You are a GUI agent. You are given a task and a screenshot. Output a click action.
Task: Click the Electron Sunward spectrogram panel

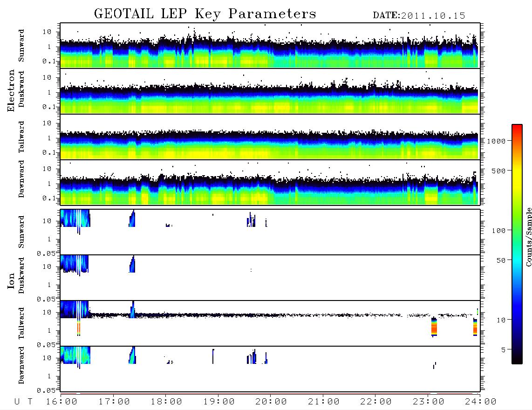tap(270, 46)
